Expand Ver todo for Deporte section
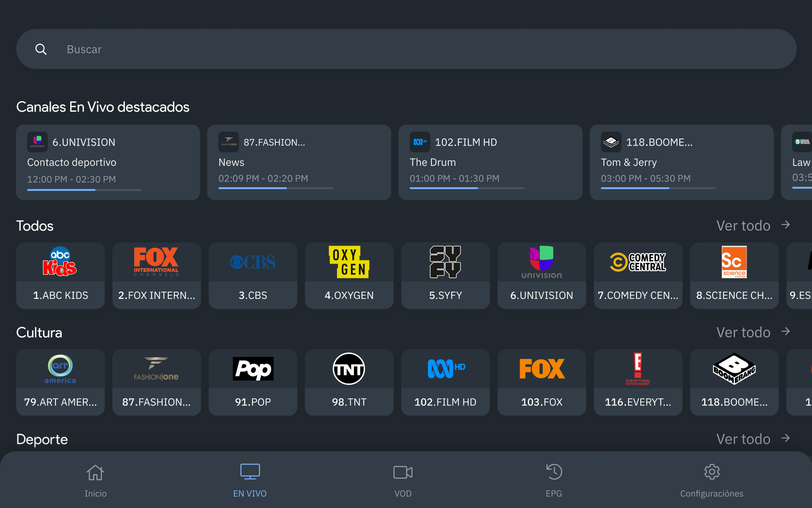The image size is (812, 508). click(x=743, y=439)
